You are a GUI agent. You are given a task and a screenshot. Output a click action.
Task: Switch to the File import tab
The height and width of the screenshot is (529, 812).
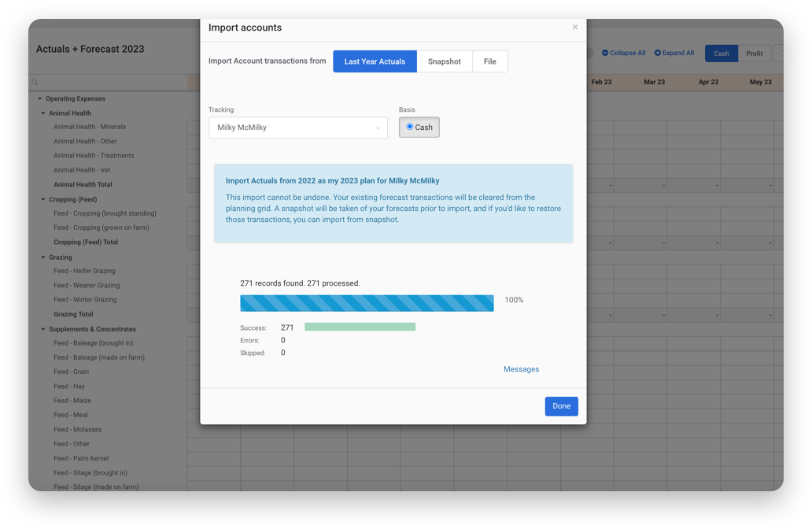[490, 61]
